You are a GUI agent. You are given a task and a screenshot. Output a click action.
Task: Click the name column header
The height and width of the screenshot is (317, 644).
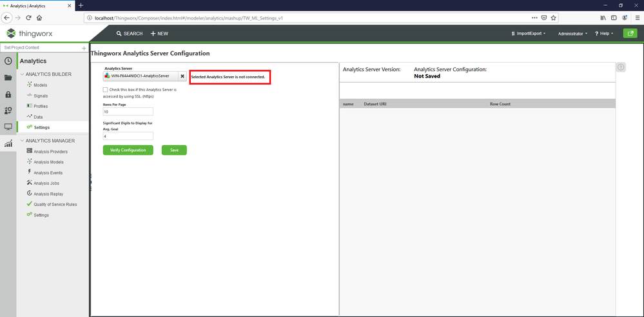tap(348, 104)
